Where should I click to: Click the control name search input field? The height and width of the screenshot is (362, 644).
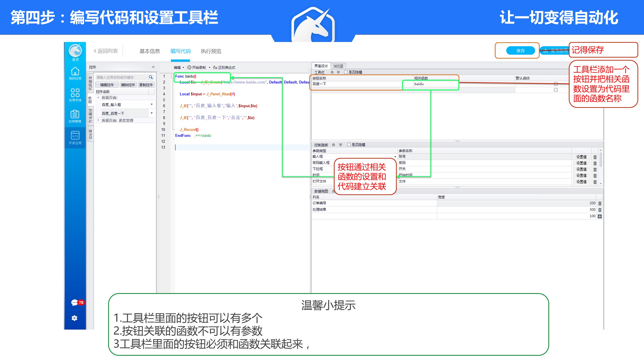121,77
